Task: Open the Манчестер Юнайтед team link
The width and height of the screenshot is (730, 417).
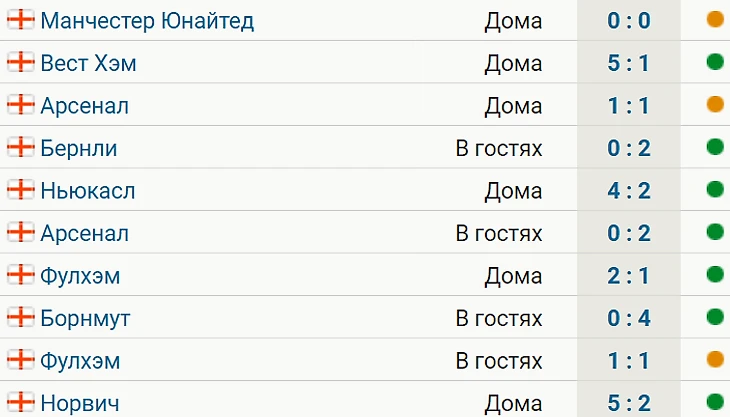Action: (147, 20)
